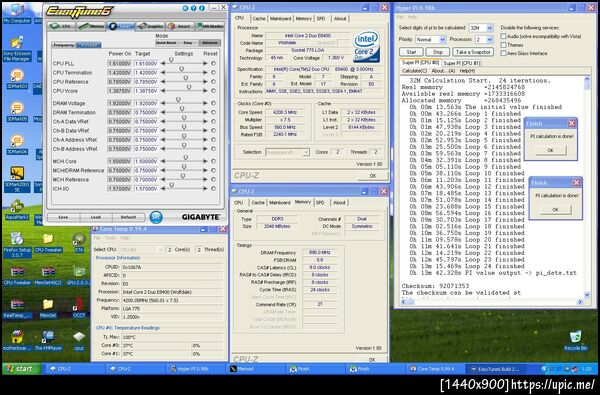Select the reset radio for DRAM Voltage
Viewport: 600px width, 395px height.
[x=213, y=103]
